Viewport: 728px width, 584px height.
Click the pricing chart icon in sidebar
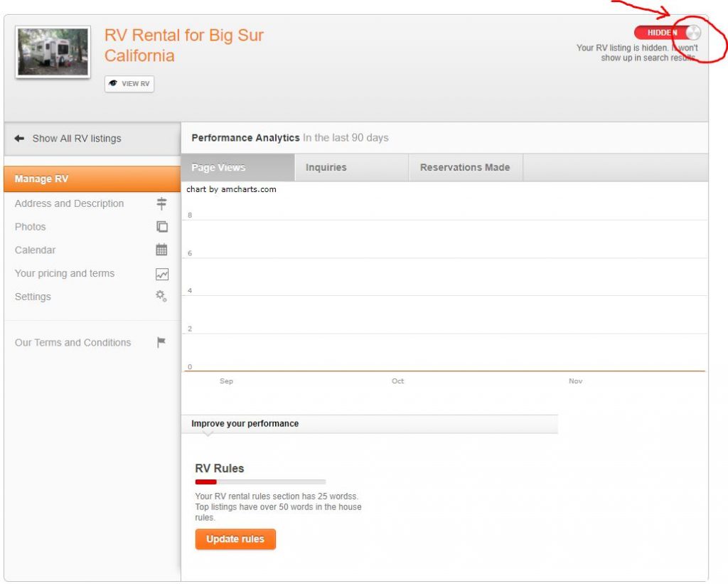click(162, 274)
